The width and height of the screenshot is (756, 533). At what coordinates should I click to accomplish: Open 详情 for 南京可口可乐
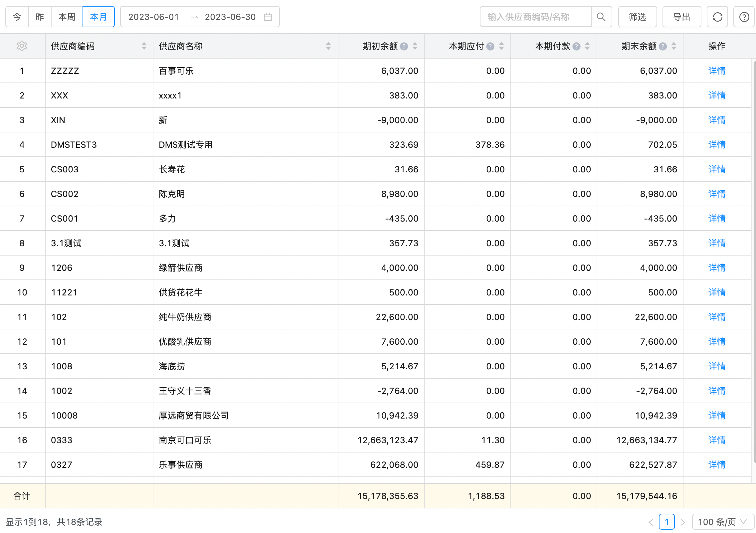(717, 440)
